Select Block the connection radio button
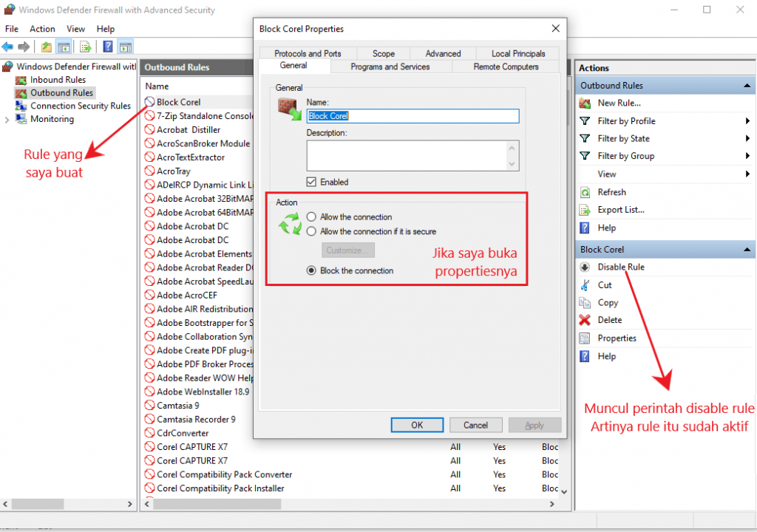This screenshot has width=757, height=532. 311,270
